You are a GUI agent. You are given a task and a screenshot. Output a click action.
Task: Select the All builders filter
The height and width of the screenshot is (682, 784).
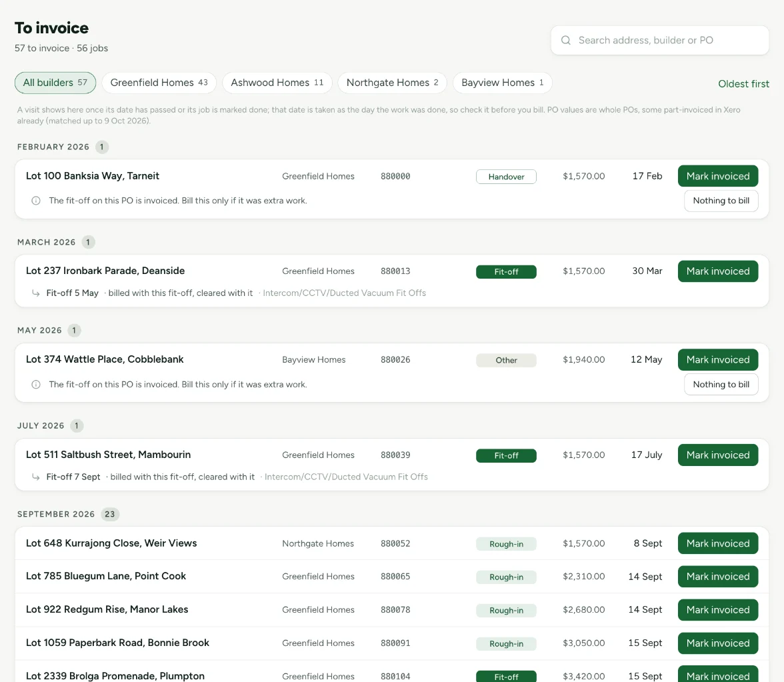coord(55,83)
